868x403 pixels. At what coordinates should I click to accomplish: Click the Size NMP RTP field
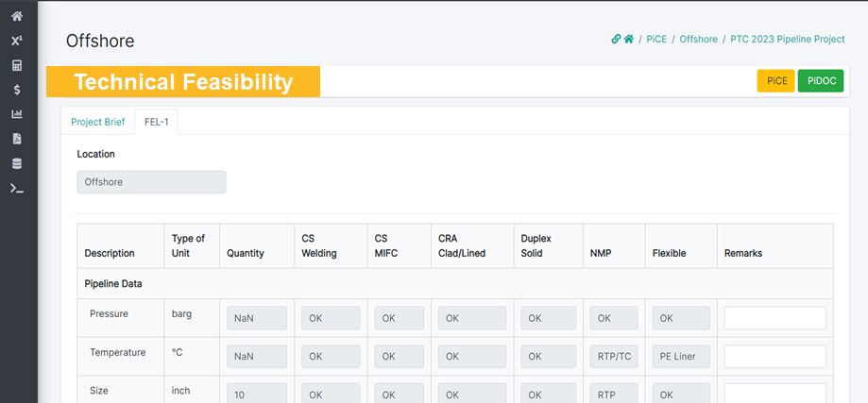614,394
